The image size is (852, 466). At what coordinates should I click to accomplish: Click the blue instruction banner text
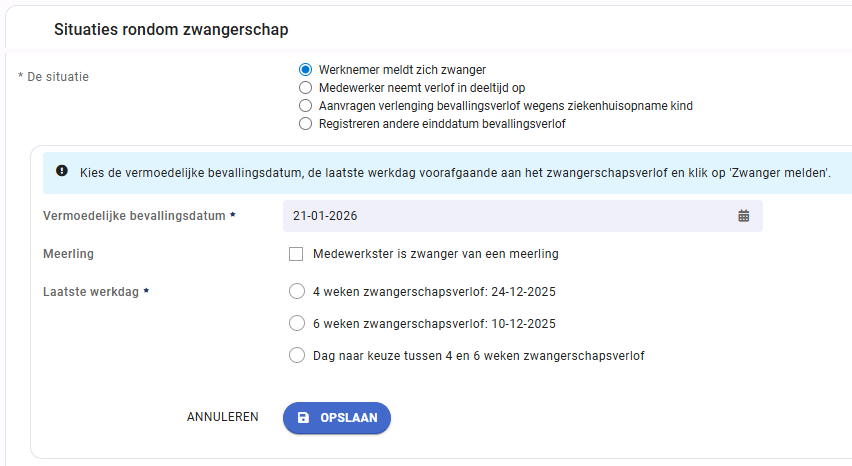tap(455, 173)
